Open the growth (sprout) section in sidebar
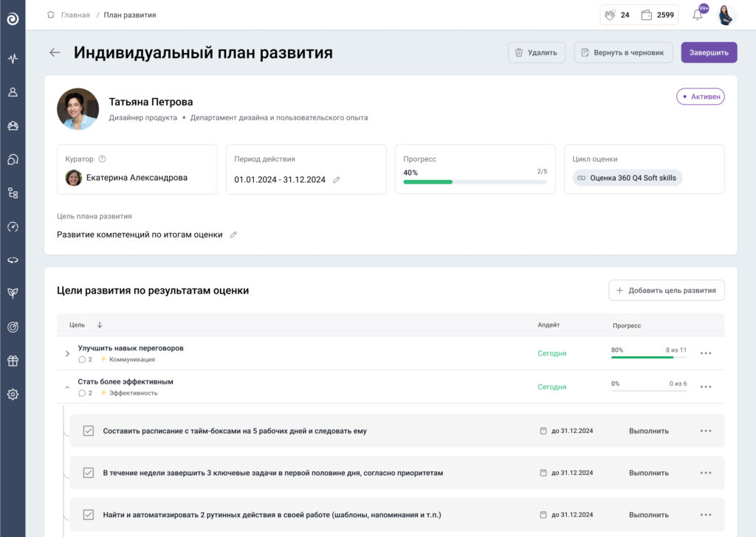The image size is (756, 537). (13, 293)
